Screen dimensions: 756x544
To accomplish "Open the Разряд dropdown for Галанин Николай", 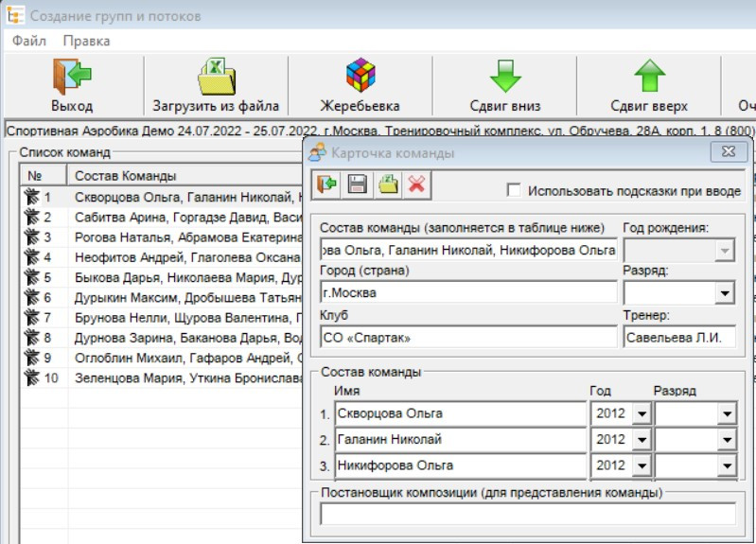I will 726,440.
